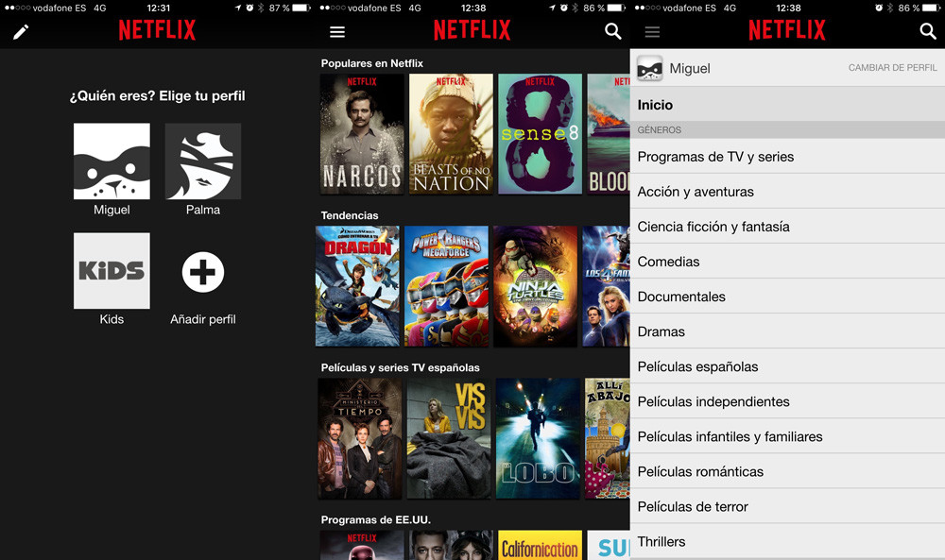Open Películas españolas genre
This screenshot has width=945, height=560.
click(x=787, y=366)
